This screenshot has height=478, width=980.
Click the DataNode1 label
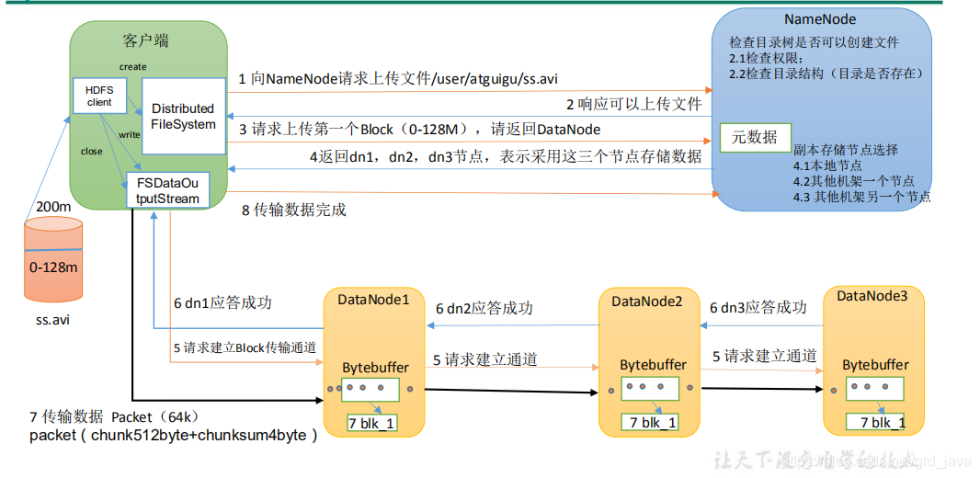pos(373,300)
